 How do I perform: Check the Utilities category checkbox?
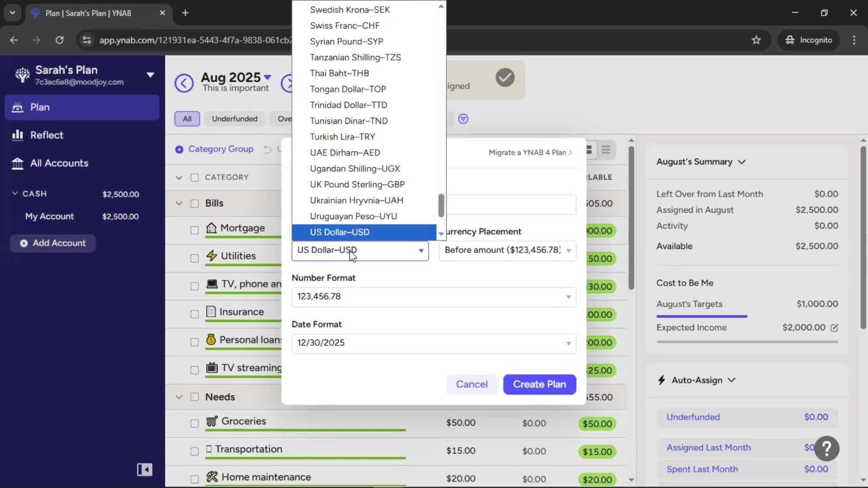coord(194,258)
